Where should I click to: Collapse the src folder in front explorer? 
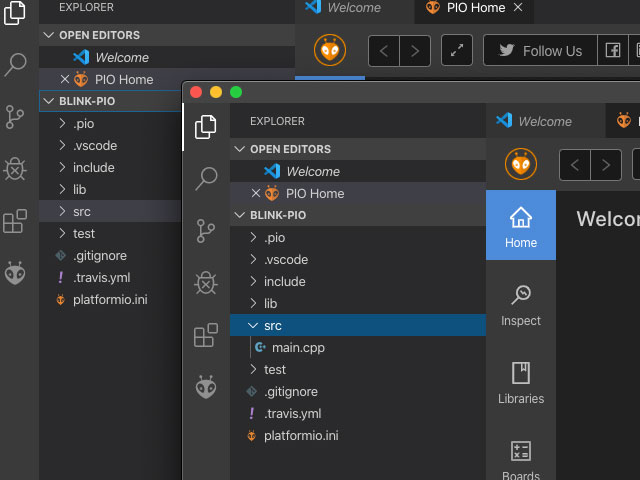272,326
